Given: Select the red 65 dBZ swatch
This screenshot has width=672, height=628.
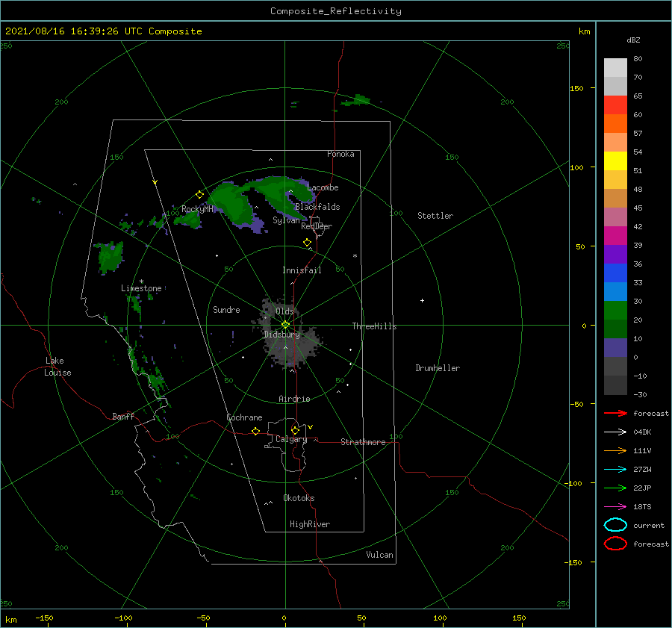Looking at the screenshot, I should coord(615,105).
